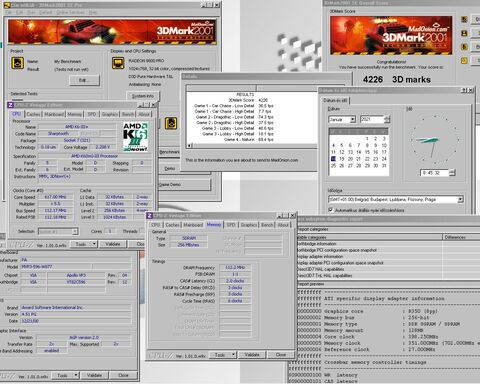Toggle the Automatikus daylight saving checkbox
This screenshot has width=480, height=384.
[x=331, y=210]
